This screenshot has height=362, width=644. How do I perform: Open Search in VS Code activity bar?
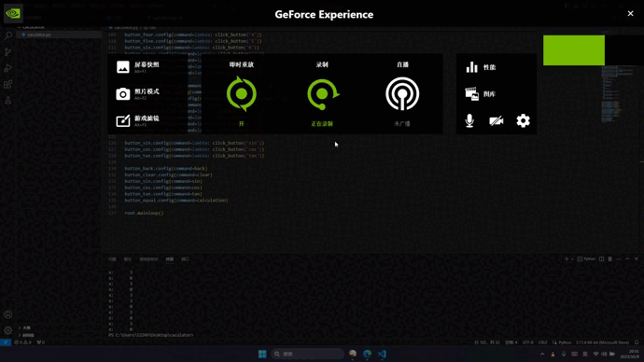(x=7, y=35)
